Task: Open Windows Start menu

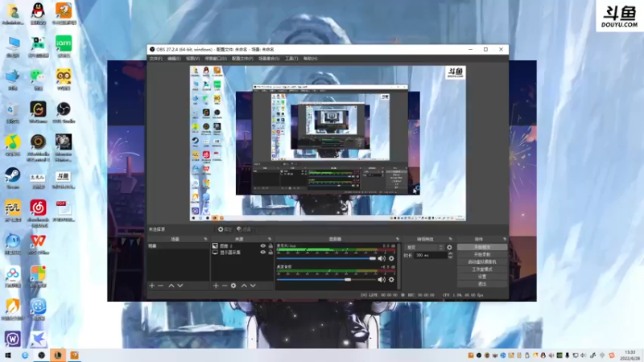Action: [7, 356]
